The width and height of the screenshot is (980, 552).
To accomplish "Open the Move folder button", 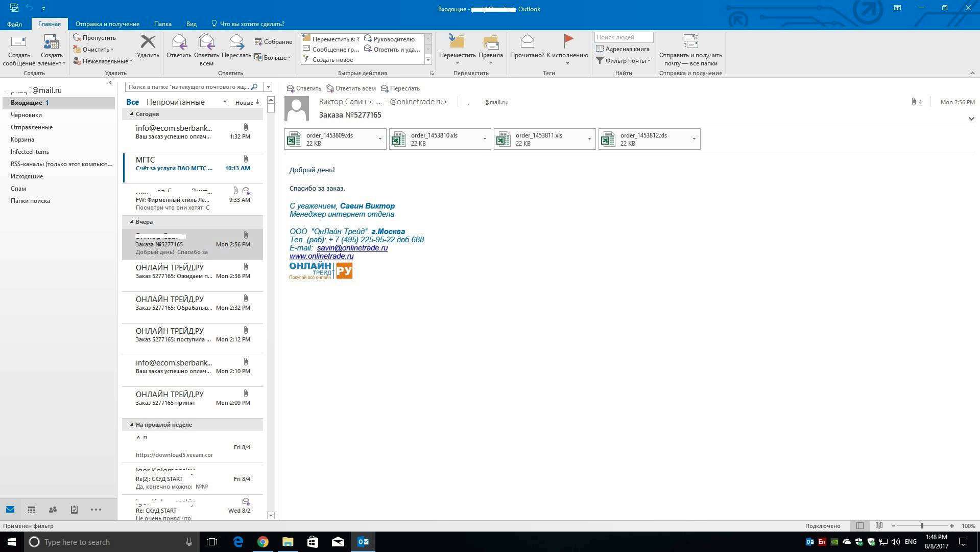I will [x=457, y=51].
